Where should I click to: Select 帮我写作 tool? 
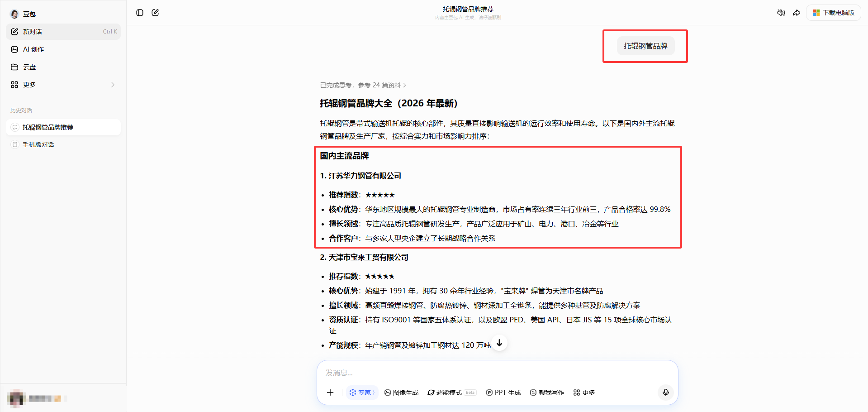(547, 393)
